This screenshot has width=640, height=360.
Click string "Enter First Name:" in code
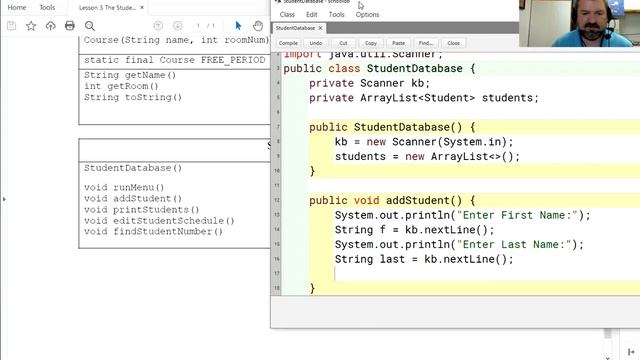click(517, 215)
